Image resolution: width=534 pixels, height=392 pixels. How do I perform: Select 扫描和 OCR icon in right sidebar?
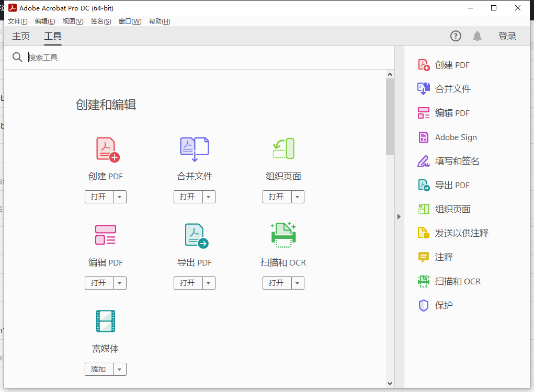pos(424,281)
